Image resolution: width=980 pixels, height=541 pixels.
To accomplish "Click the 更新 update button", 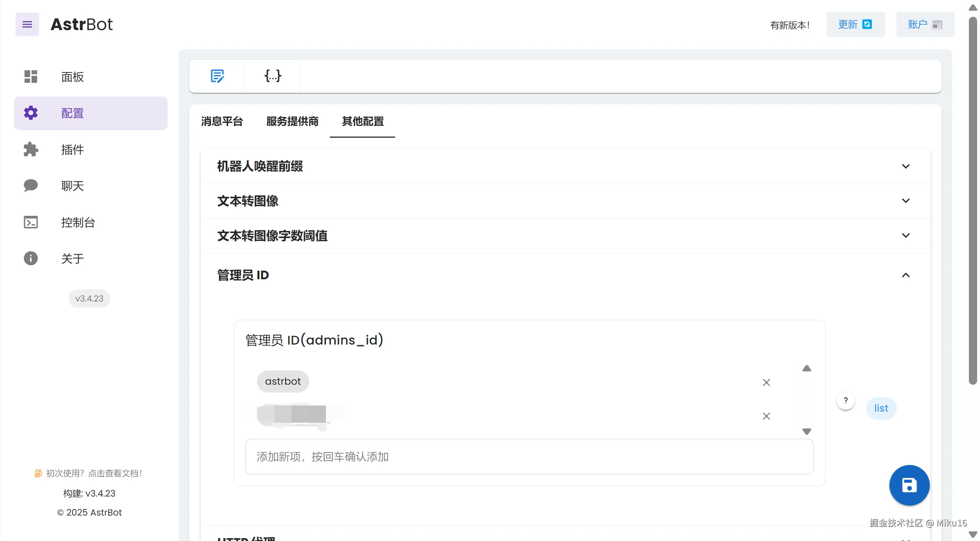I will [x=855, y=24].
